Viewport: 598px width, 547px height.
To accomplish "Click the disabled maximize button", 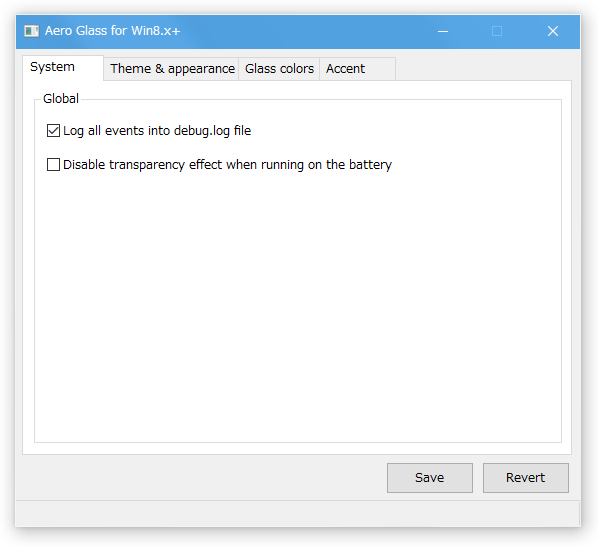I will coord(497,31).
